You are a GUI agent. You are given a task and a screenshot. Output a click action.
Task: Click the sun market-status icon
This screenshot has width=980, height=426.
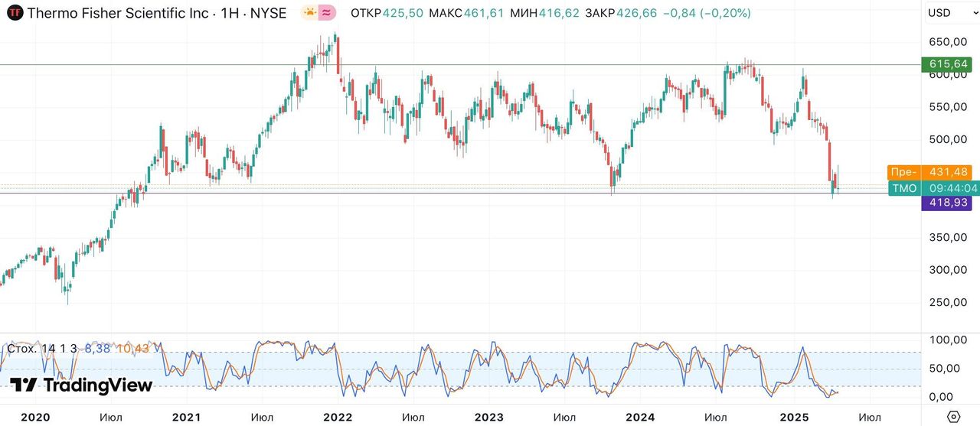tap(309, 13)
